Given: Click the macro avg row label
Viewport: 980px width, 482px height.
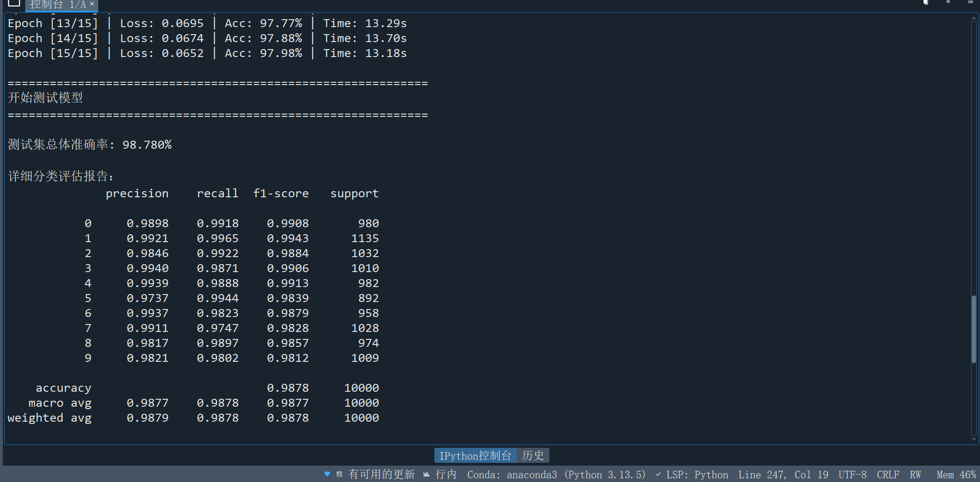Looking at the screenshot, I should pyautogui.click(x=60, y=403).
